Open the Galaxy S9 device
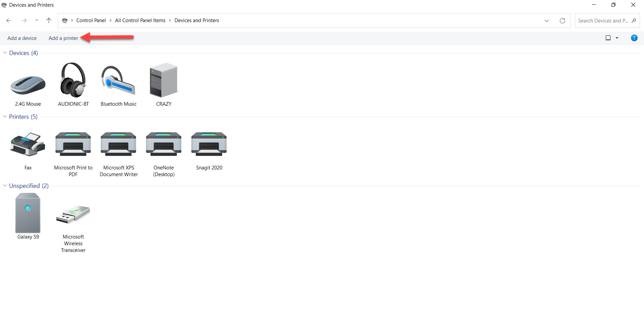The height and width of the screenshot is (312, 644). point(28,213)
